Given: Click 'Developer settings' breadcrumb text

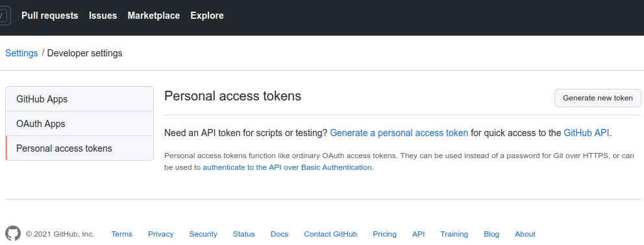Looking at the screenshot, I should tap(84, 53).
